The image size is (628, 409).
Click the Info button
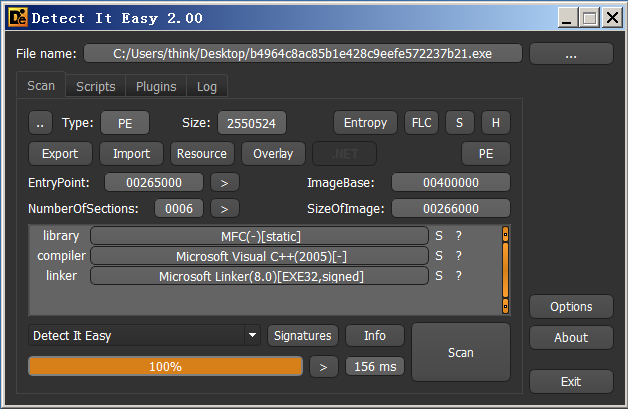click(x=375, y=335)
